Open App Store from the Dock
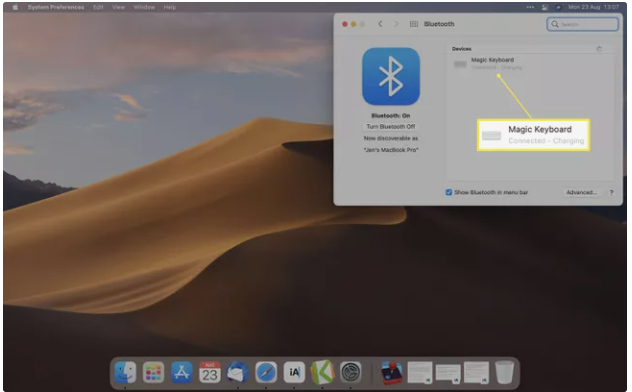Viewport: 632px width, 392px height. 181,372
